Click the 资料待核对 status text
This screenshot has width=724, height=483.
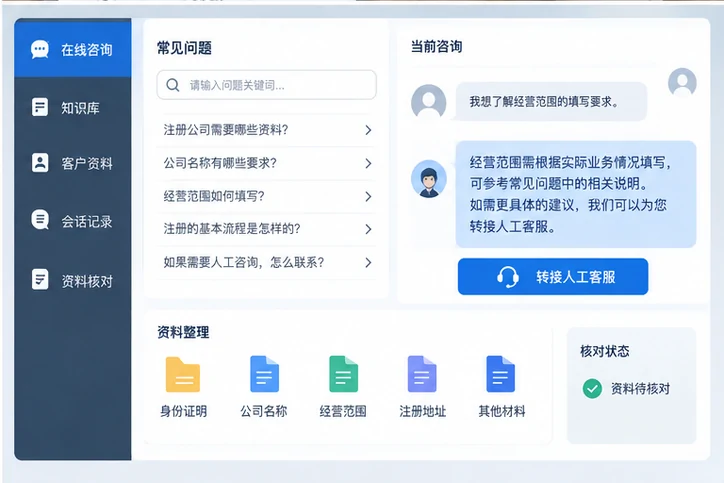pyautogui.click(x=640, y=389)
